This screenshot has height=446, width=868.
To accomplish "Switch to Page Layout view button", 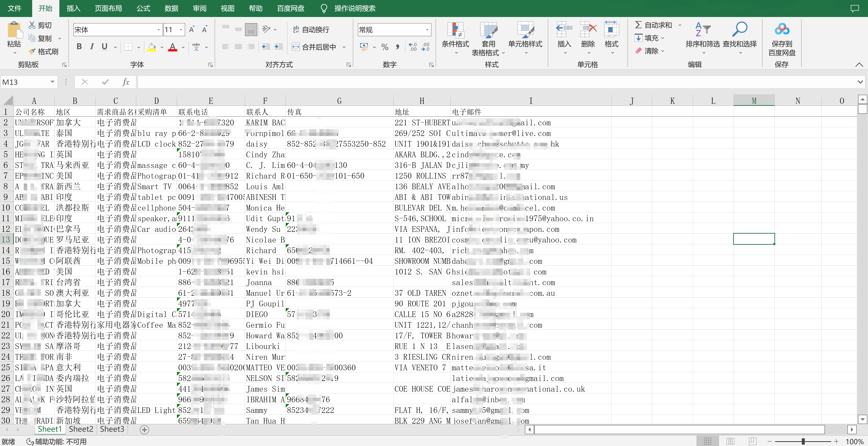I will (x=730, y=441).
